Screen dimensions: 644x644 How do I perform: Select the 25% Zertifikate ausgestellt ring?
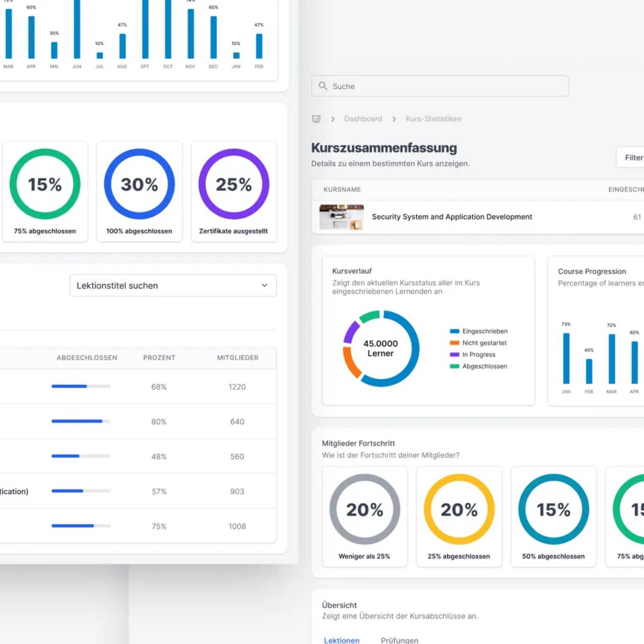[234, 184]
